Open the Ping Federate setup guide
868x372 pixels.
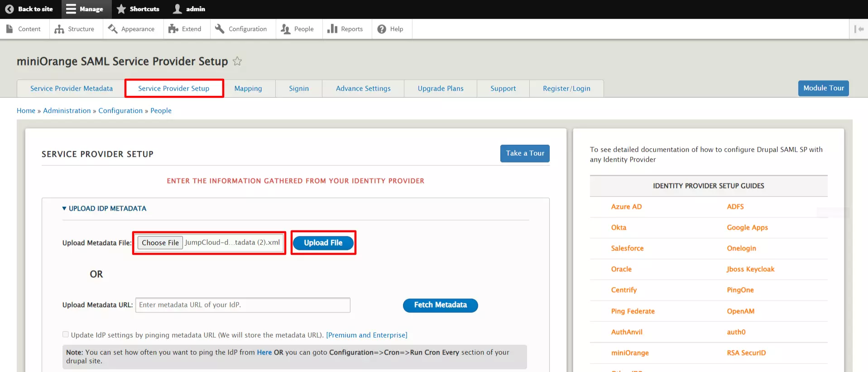pyautogui.click(x=633, y=311)
